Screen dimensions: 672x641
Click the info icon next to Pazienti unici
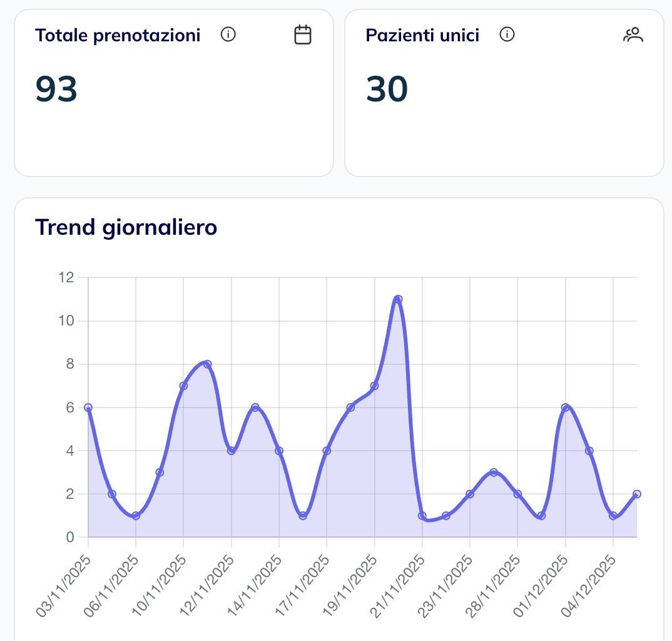506,35
